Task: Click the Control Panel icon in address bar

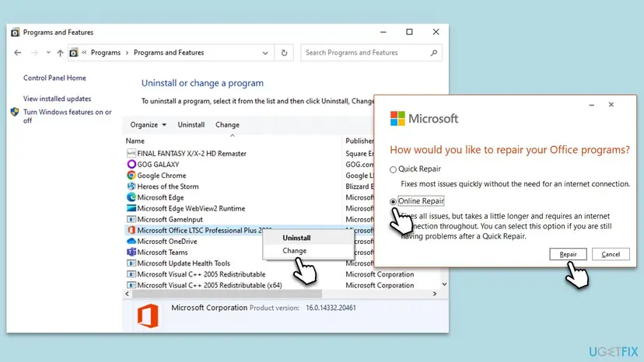Action: 74,53
